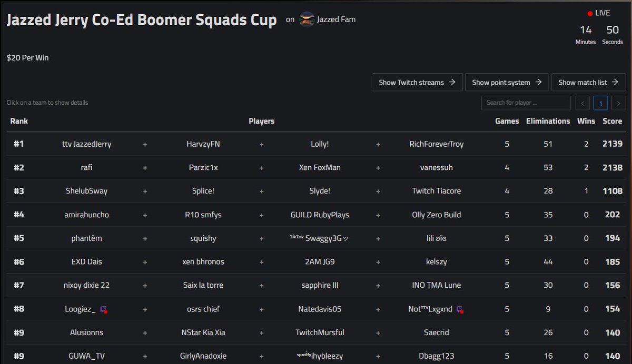The height and width of the screenshot is (364, 632).
Task: Select player sapphire III
Action: pyautogui.click(x=320, y=285)
